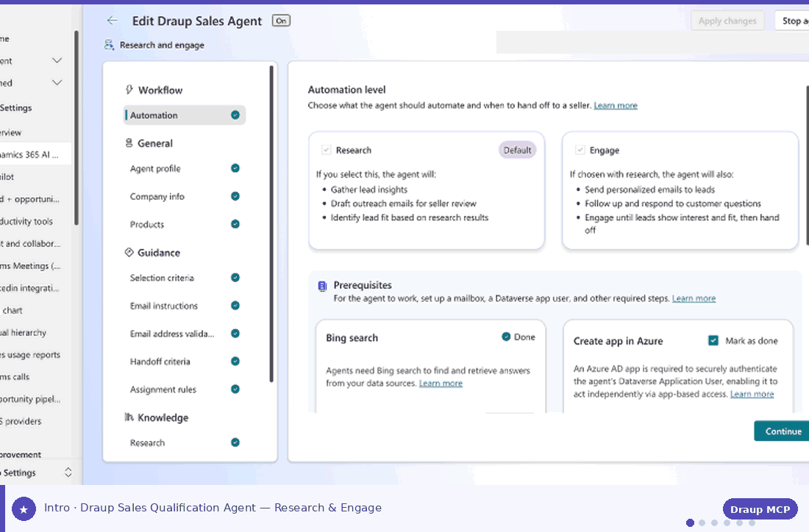The image size is (809, 532).
Task: Open the Automation workflow section
Action: click(184, 115)
